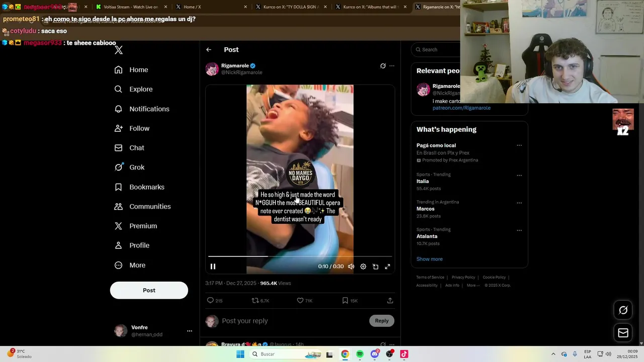Open Cookie Policy link

pos(494,277)
